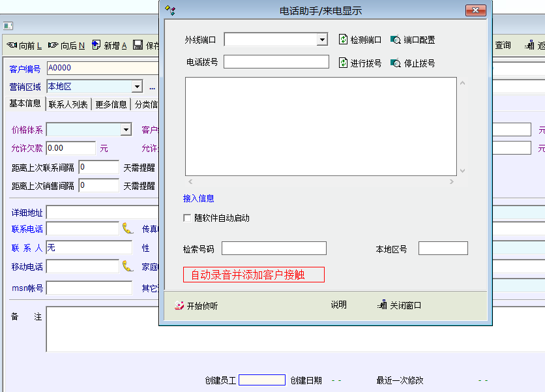Switch to the 联系人列表 tab

click(x=68, y=104)
